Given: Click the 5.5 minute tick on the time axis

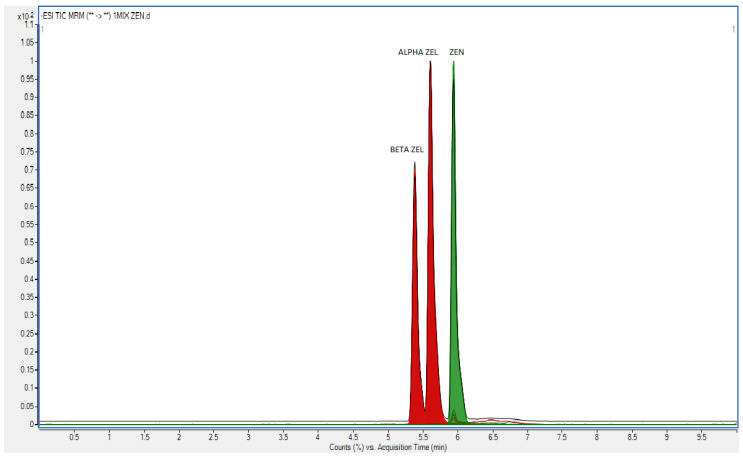Looking at the screenshot, I should pyautogui.click(x=423, y=437).
